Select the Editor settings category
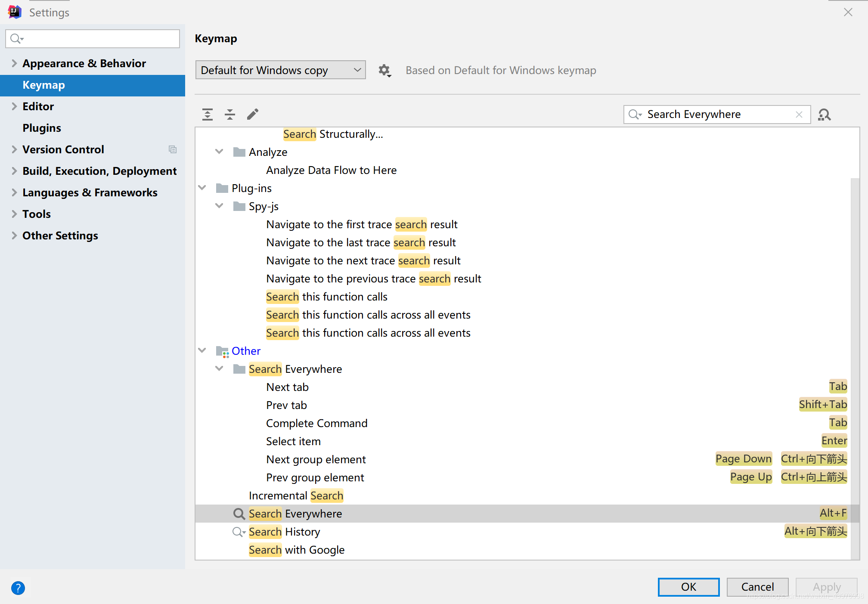Viewport: 868px width, 604px height. coord(38,106)
